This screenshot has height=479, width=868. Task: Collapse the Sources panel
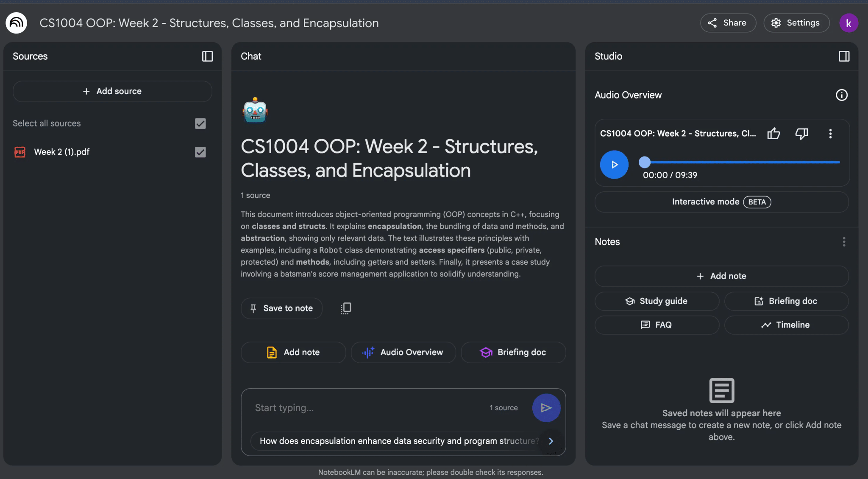207,56
